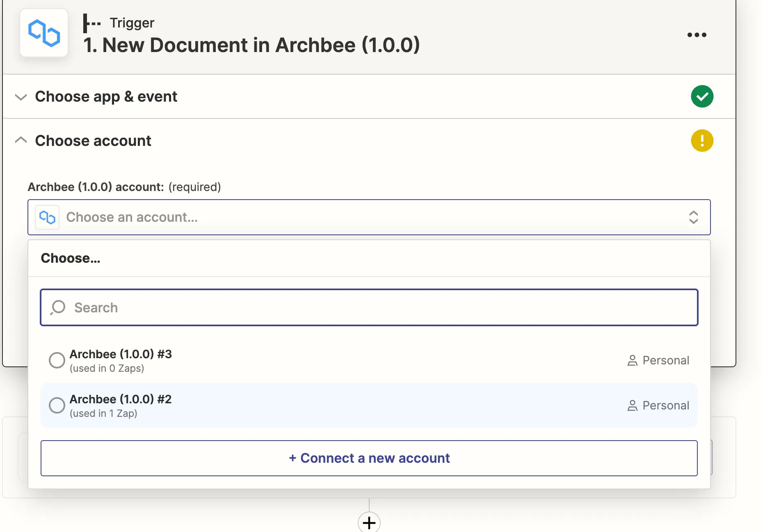Focus the Search accounts field
763x532 pixels.
pyautogui.click(x=369, y=307)
